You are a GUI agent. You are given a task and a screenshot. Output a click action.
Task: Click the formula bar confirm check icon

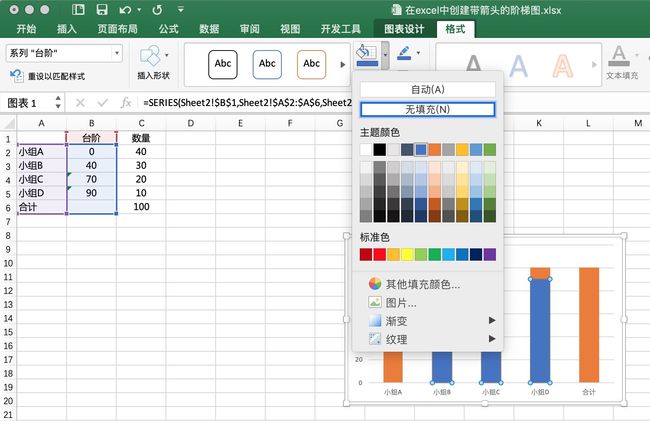click(x=103, y=103)
